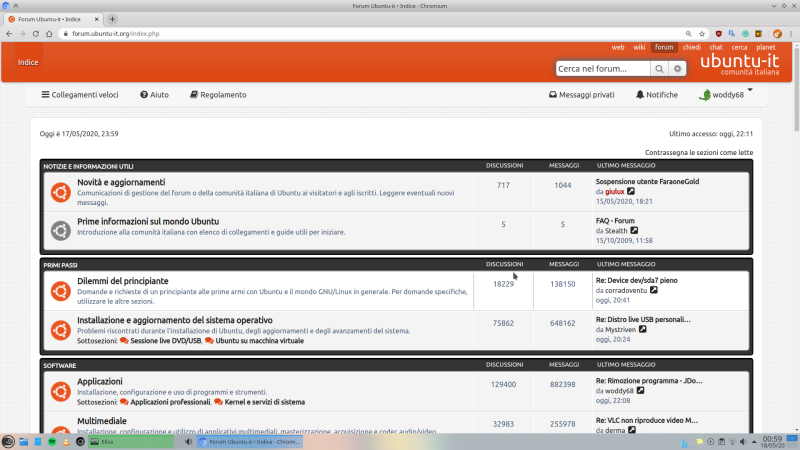Open Messaggi privati
This screenshot has width=800, height=450.
[x=582, y=95]
